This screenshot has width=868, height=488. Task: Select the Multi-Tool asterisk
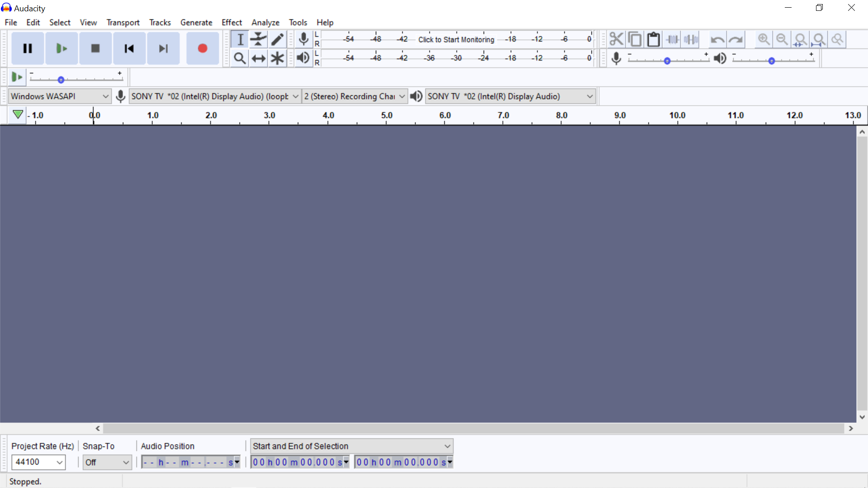[277, 58]
